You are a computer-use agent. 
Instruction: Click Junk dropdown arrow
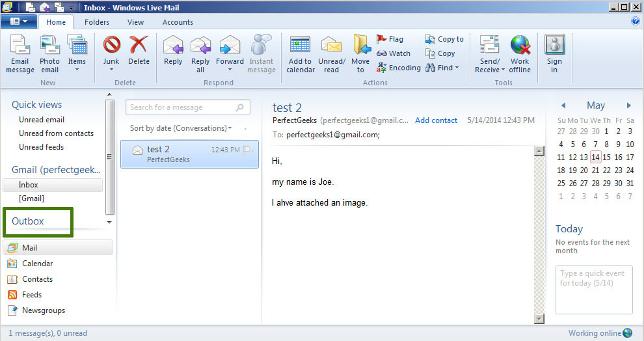[111, 70]
